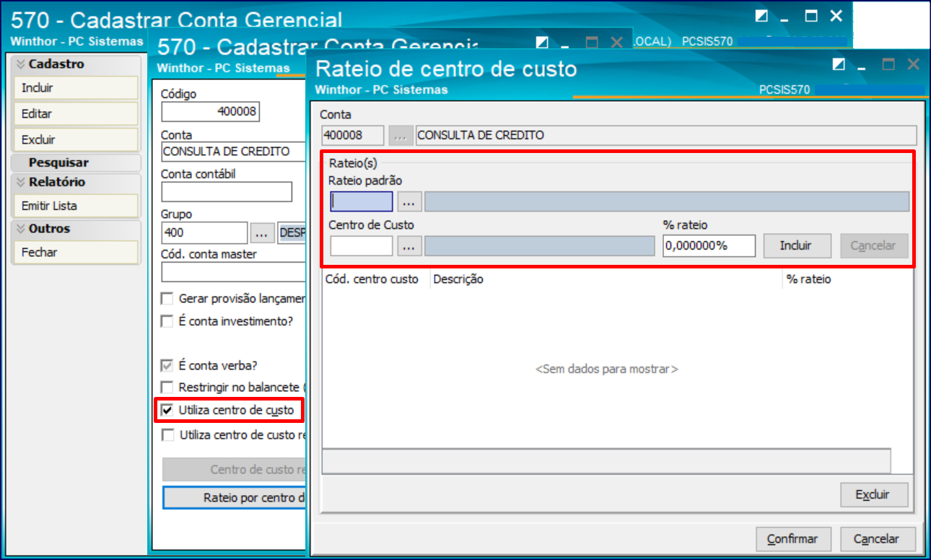Image resolution: width=931 pixels, height=560 pixels.
Task: Open the Grupo lookup ellipsis button
Action: tap(263, 233)
